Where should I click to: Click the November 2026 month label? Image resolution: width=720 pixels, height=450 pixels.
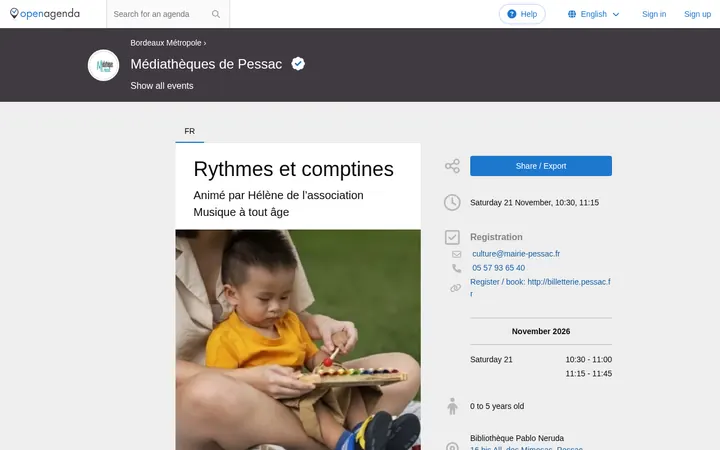pos(541,332)
